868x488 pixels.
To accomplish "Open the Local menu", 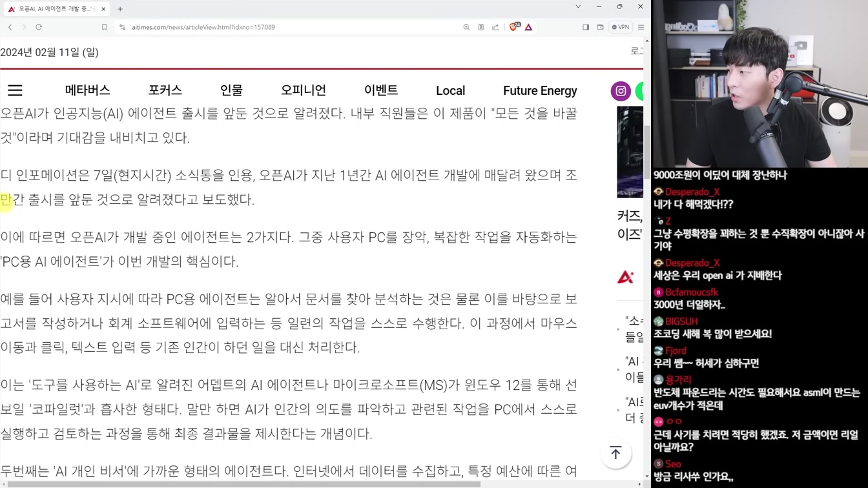I will pos(450,90).
